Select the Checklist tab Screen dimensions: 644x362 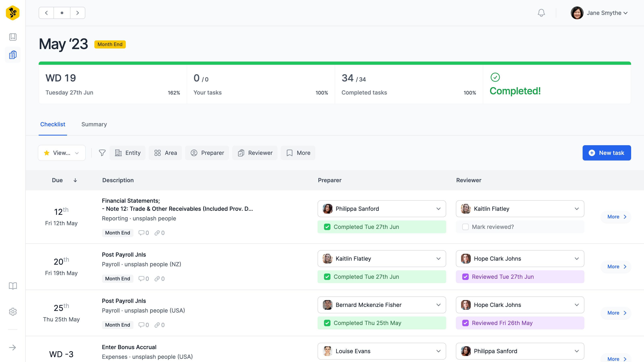pos(53,124)
